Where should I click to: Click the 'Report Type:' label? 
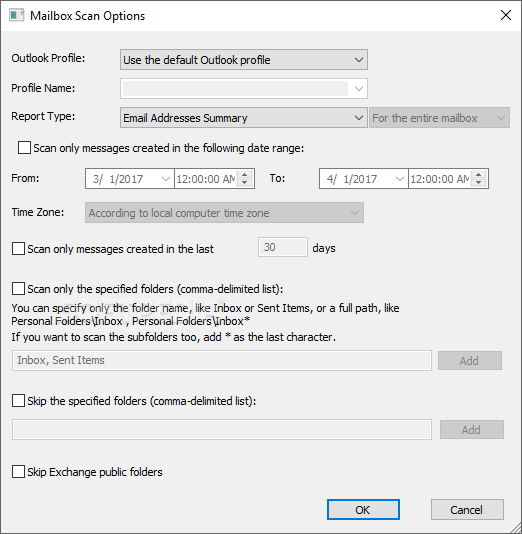click(x=43, y=116)
